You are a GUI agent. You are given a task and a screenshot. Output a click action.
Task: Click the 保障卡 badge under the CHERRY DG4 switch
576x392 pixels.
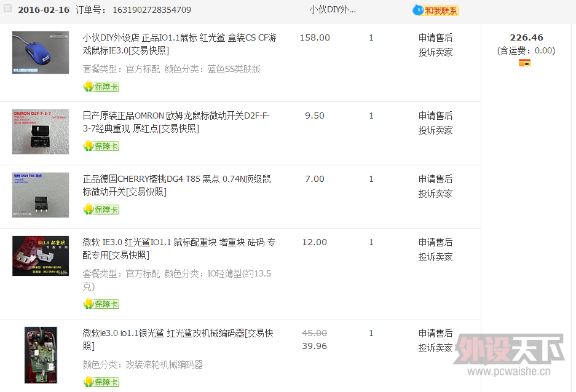coord(101,210)
